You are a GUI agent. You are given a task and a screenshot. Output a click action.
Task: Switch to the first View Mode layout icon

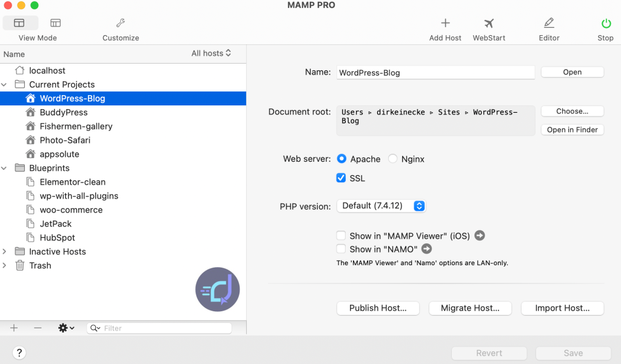tap(19, 23)
